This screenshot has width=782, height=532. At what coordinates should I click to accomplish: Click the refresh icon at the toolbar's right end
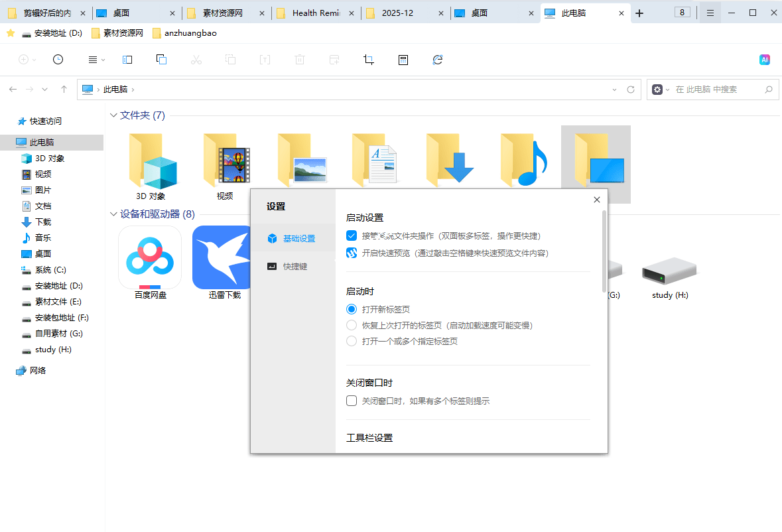[438, 60]
